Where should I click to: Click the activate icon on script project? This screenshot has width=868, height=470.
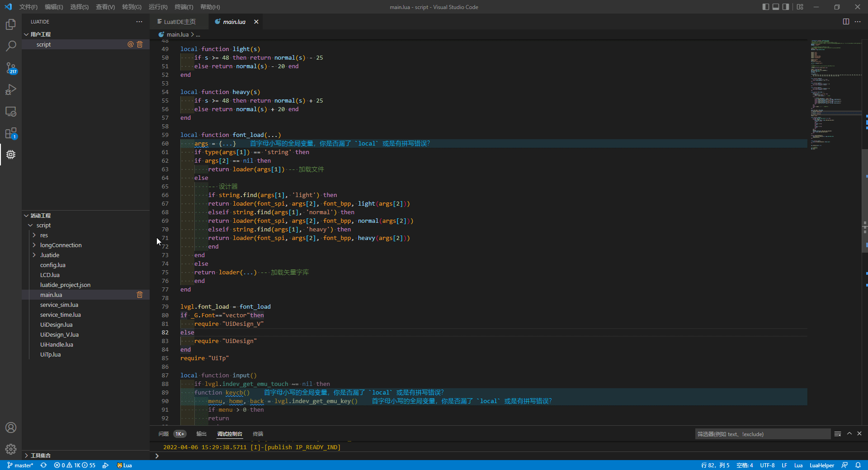(130, 44)
